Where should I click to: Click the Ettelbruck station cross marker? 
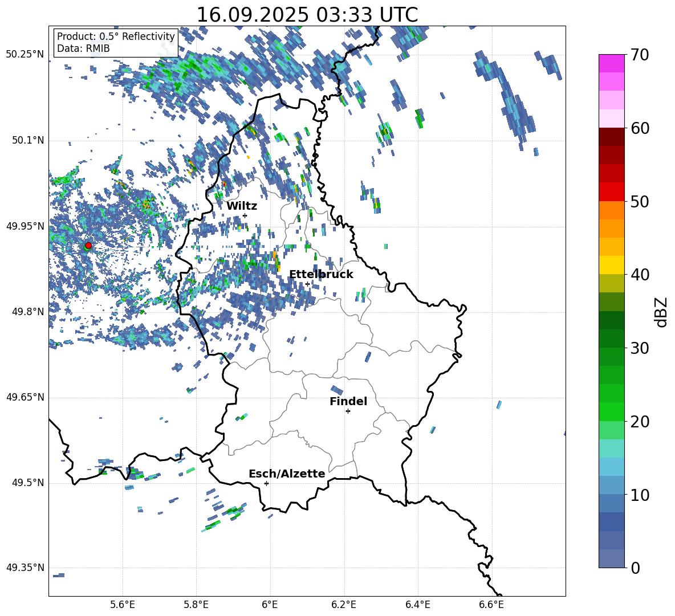(x=307, y=284)
